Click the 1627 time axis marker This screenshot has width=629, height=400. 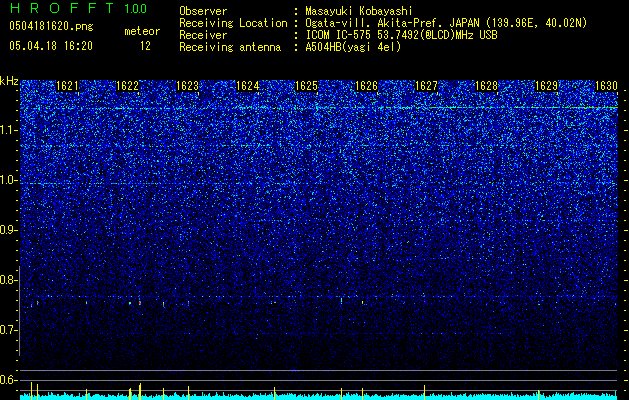pos(426,86)
